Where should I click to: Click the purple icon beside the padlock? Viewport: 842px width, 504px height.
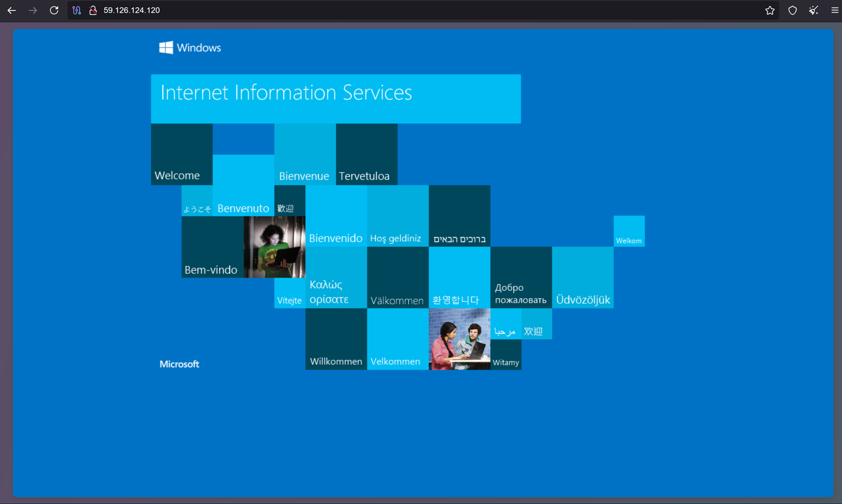77,11
